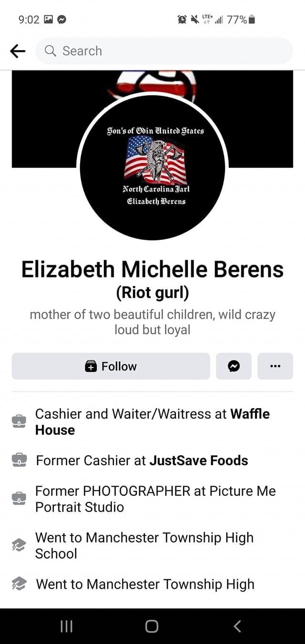The height and width of the screenshot is (644, 305).
Task: Tap the magnifier icon in search bar
Action: (x=51, y=51)
